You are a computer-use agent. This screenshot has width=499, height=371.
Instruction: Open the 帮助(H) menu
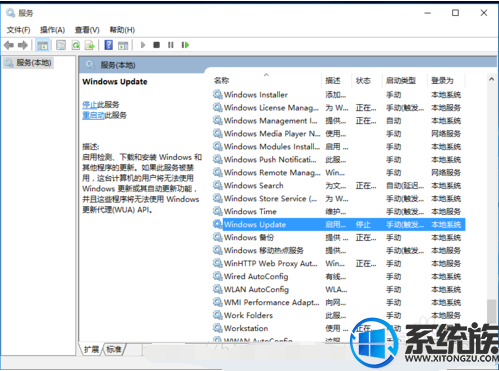click(x=122, y=30)
